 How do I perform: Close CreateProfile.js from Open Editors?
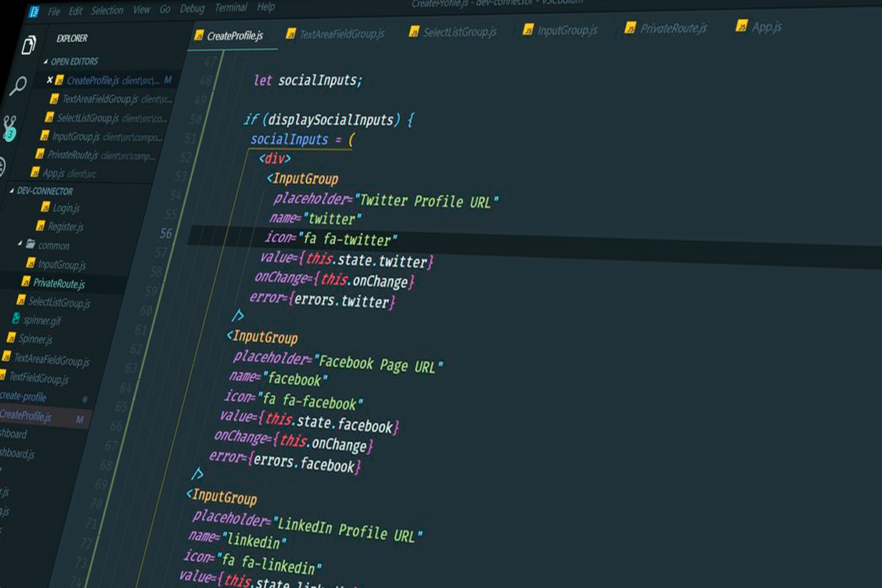pyautogui.click(x=50, y=81)
